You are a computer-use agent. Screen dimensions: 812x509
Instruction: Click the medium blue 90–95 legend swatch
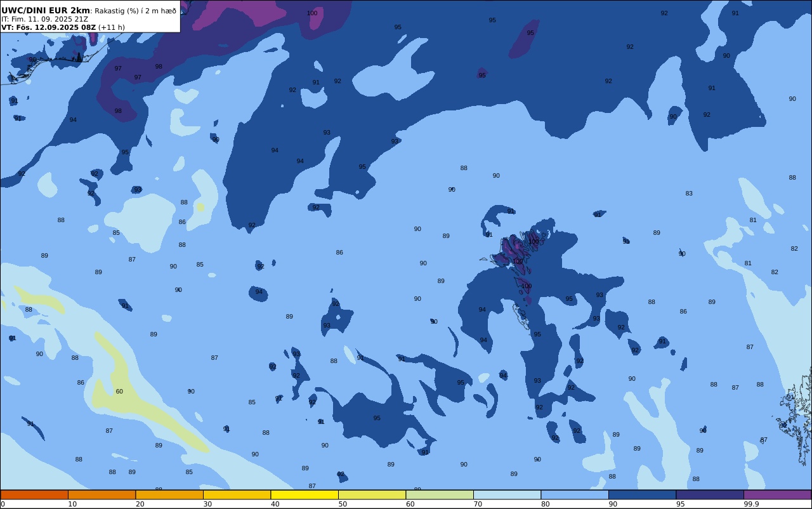point(642,494)
